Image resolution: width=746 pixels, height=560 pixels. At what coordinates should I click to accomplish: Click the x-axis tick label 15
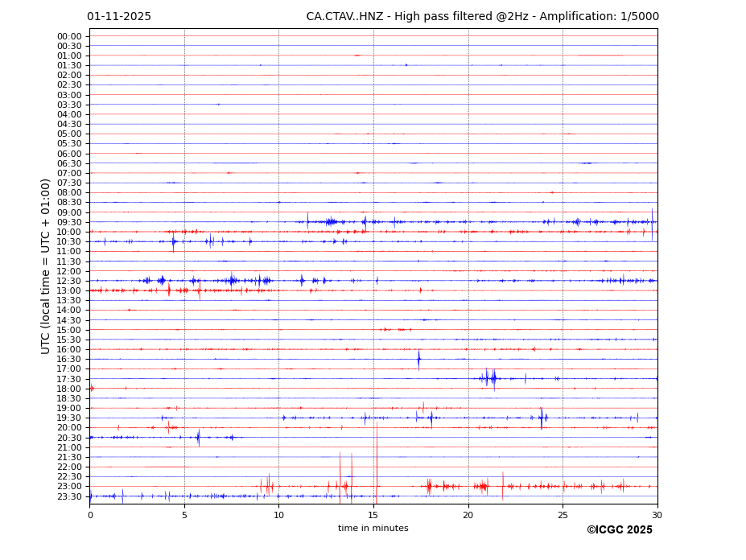pyautogui.click(x=373, y=515)
